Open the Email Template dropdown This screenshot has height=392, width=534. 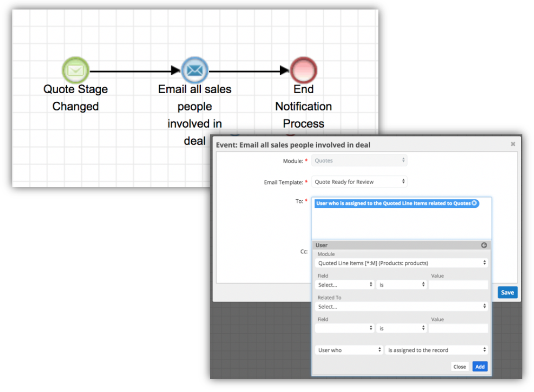[359, 182]
